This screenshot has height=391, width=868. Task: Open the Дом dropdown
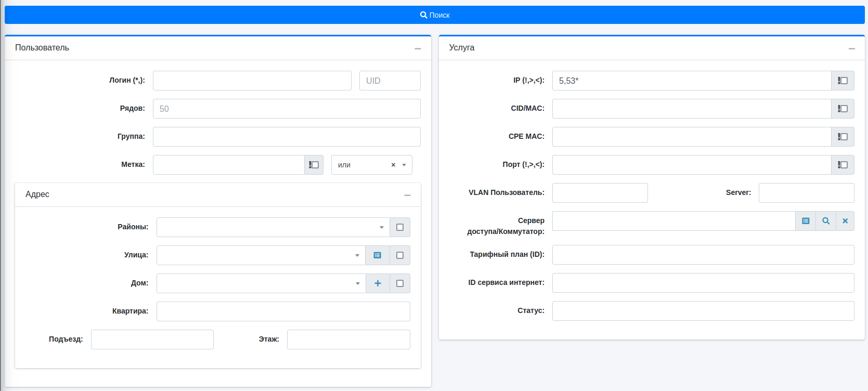click(x=261, y=283)
